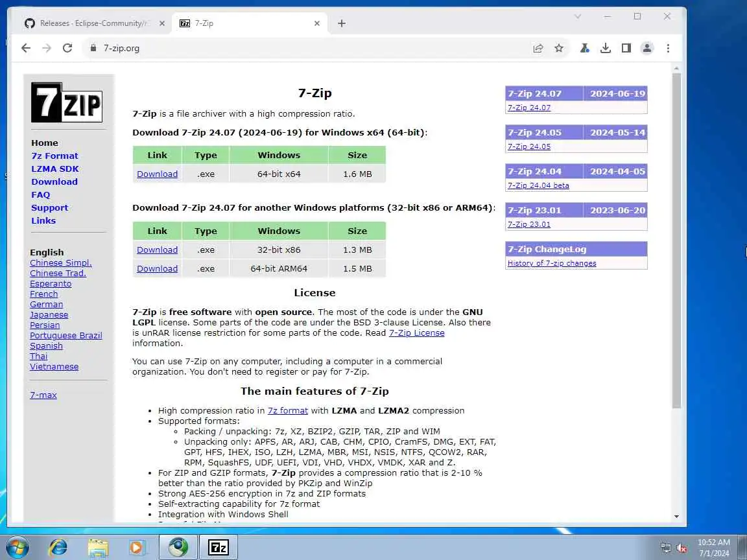
Task: Switch language to Thai
Action: (x=39, y=356)
